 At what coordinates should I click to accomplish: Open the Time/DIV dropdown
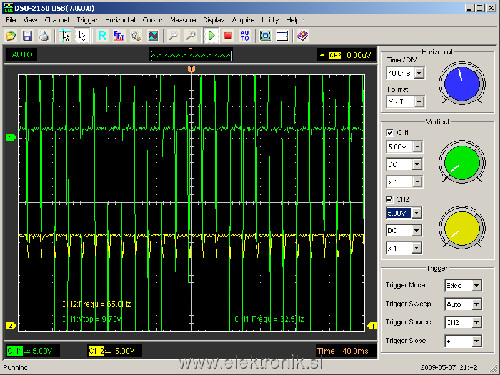[419, 73]
